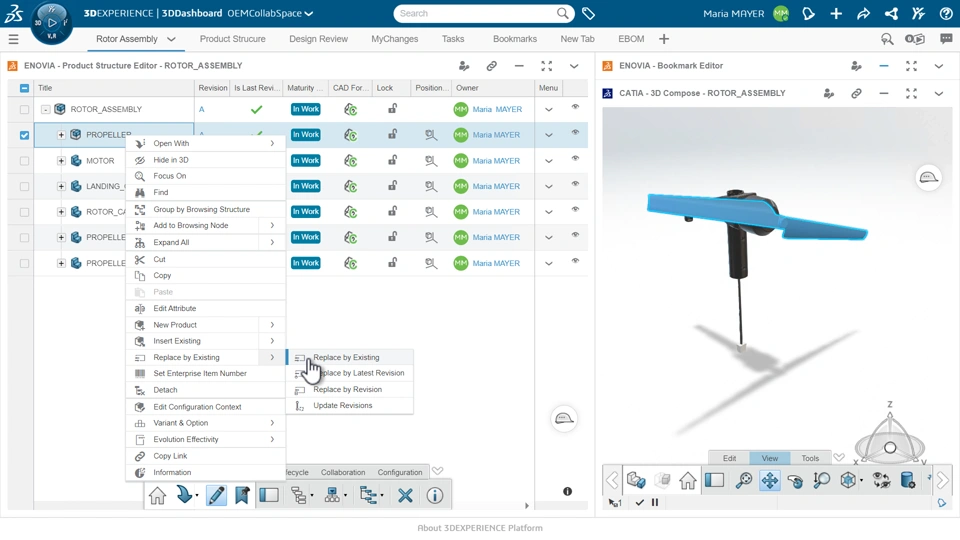Screen dimensions: 960x540
Task: Toggle the eye visibility icon in the selected PROPELLER row
Action: click(575, 133)
